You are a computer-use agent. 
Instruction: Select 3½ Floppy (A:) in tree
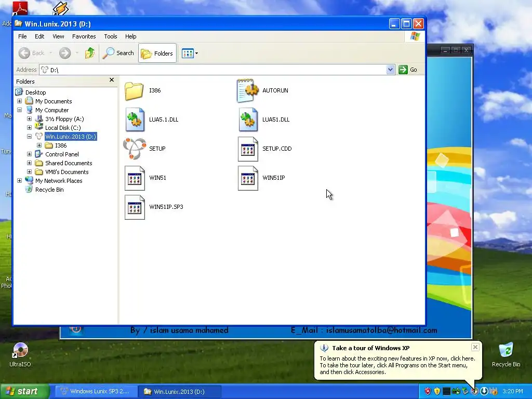[x=64, y=119]
